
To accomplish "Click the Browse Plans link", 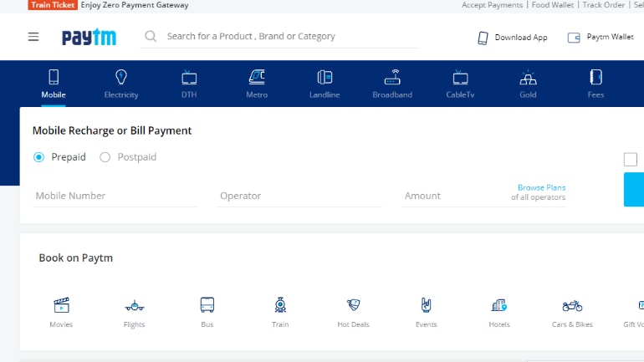I will pyautogui.click(x=541, y=188).
